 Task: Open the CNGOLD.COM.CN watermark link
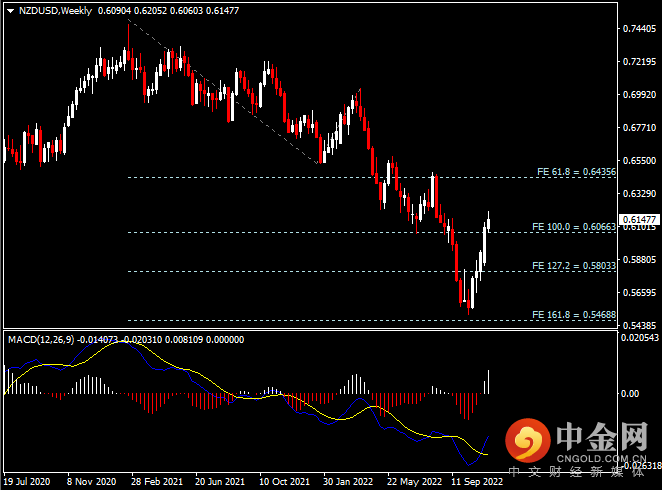(601, 459)
